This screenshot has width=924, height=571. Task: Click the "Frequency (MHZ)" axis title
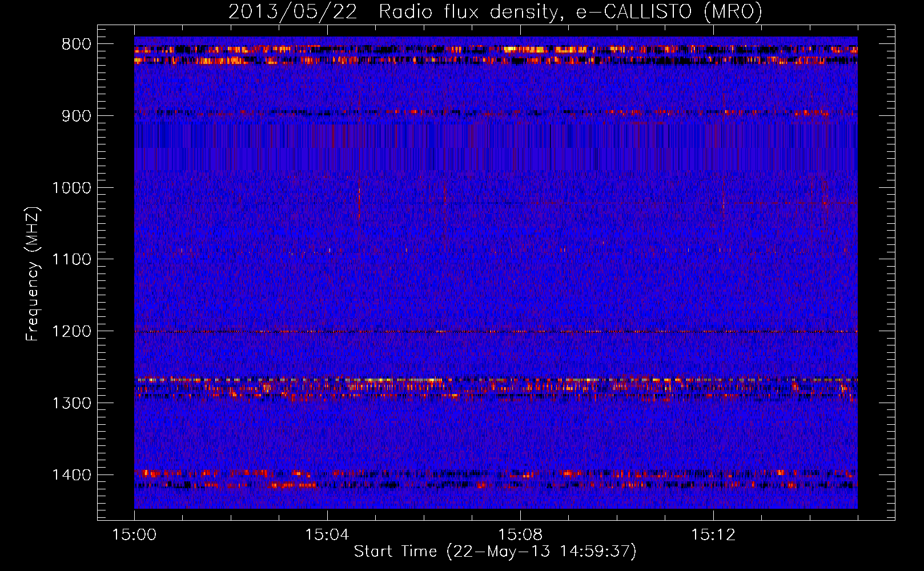tap(33, 274)
